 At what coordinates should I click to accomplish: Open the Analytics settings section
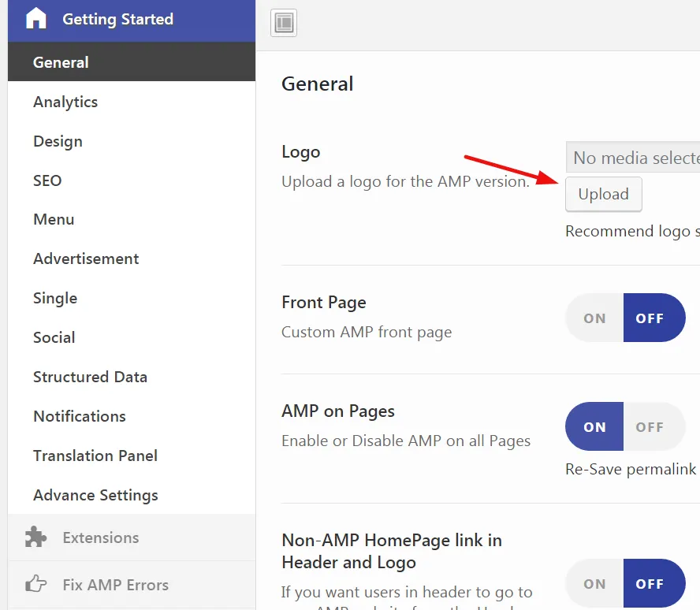(x=65, y=102)
